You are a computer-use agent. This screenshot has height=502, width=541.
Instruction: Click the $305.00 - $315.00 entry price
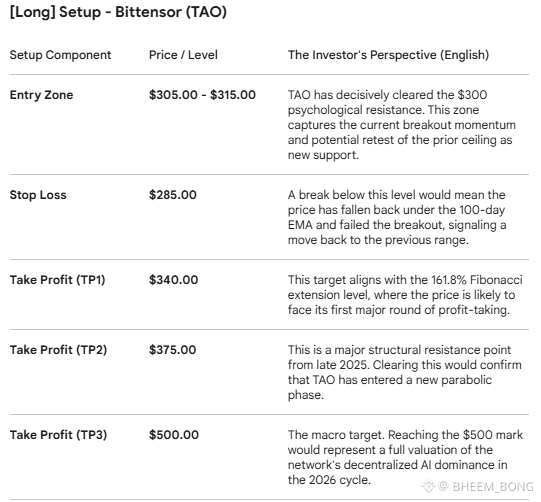[x=202, y=95]
